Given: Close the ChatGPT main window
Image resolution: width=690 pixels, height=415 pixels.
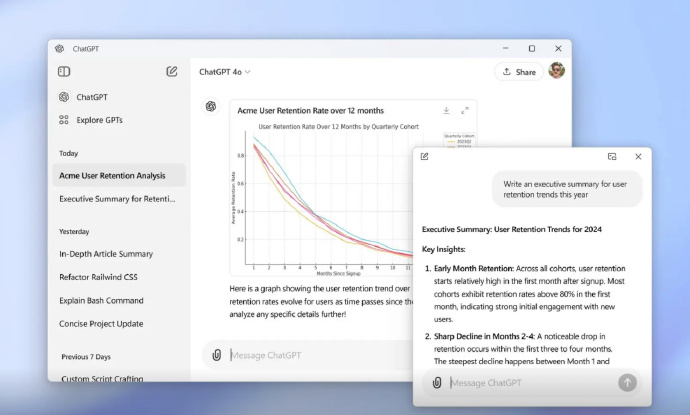Looking at the screenshot, I should click(x=558, y=48).
